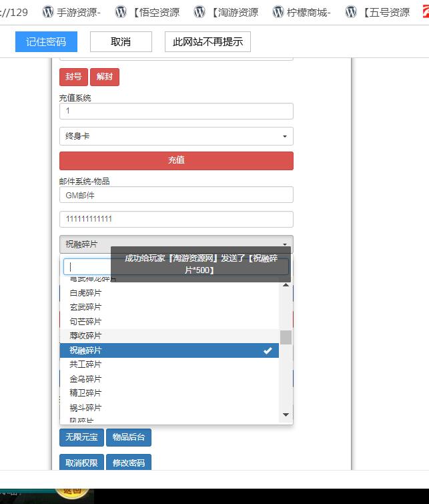Image resolution: width=429 pixels, height=504 pixels.
Task: Click the dropdown list scroll-up arrow
Action: (x=286, y=285)
